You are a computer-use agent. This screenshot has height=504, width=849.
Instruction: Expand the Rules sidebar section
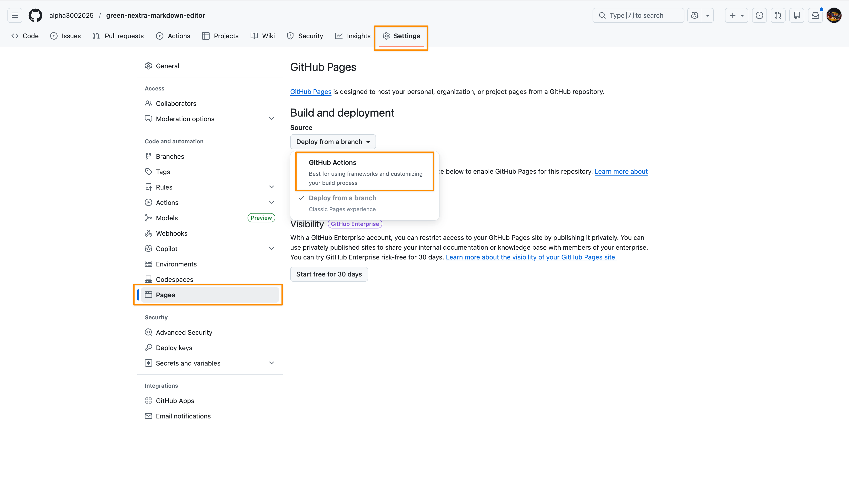point(271,187)
